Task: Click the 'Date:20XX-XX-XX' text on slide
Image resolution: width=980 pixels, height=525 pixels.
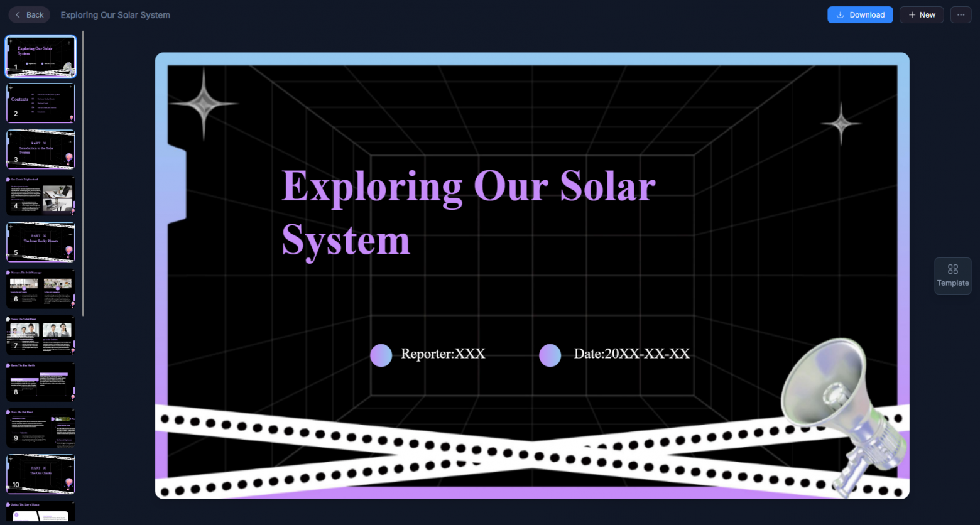Action: 631,354
